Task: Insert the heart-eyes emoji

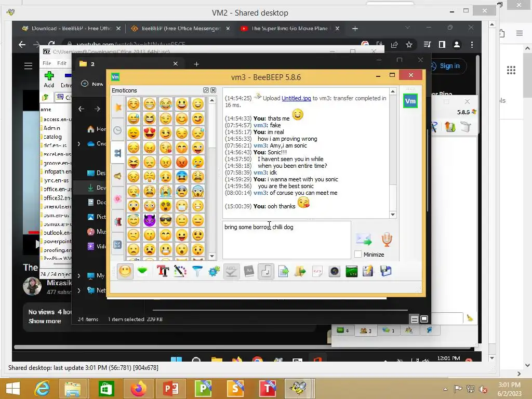Action: click(149, 133)
